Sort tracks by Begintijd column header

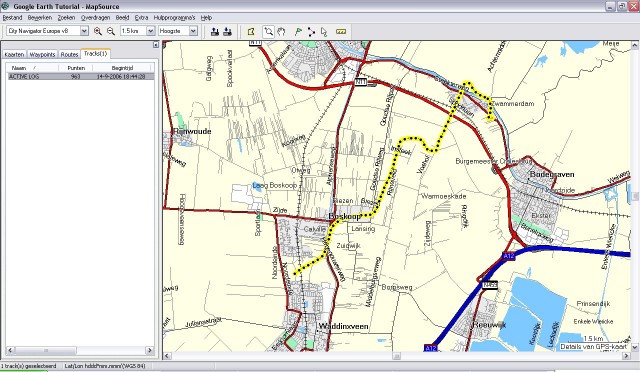[x=122, y=68]
